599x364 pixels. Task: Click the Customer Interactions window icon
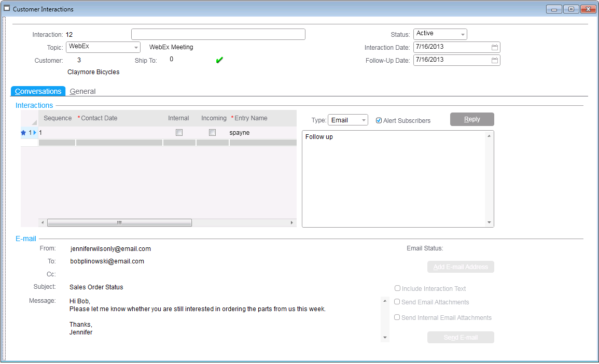7,9
